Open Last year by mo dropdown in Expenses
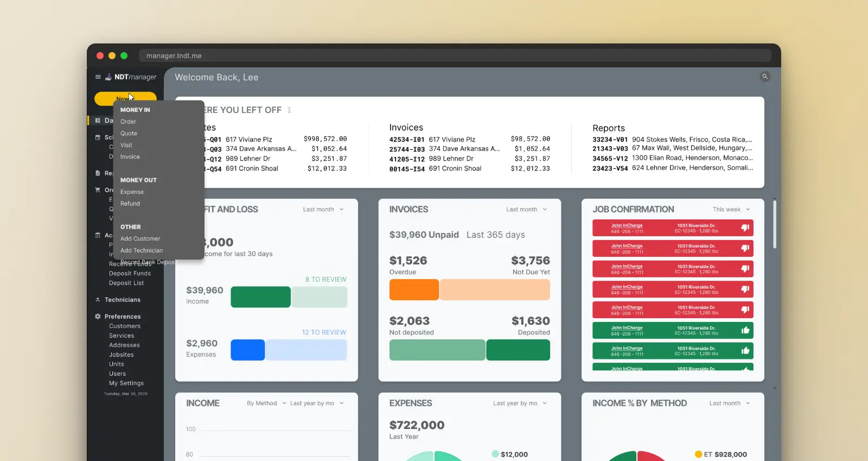Screen dimensions: 868x461 pos(520,403)
